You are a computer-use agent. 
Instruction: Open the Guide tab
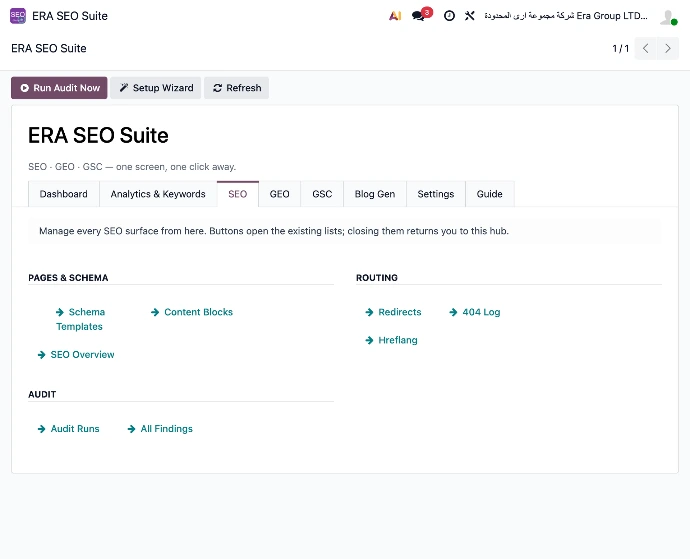point(490,194)
